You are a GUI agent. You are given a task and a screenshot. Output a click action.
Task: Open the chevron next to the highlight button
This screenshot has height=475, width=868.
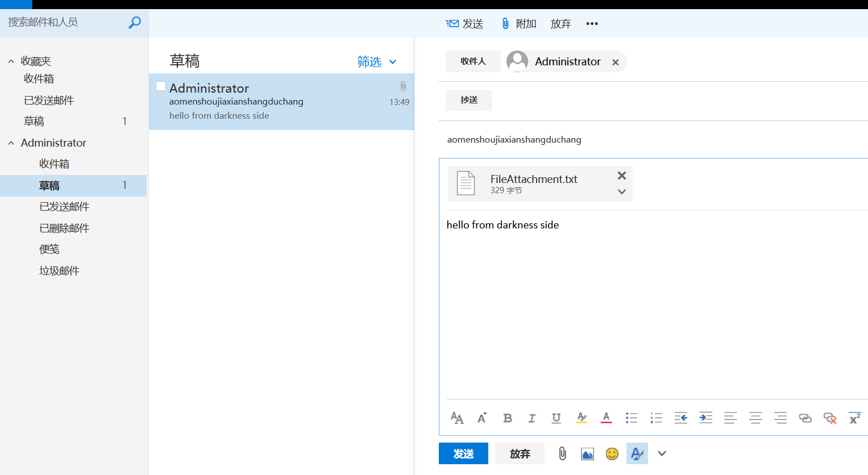pos(661,453)
